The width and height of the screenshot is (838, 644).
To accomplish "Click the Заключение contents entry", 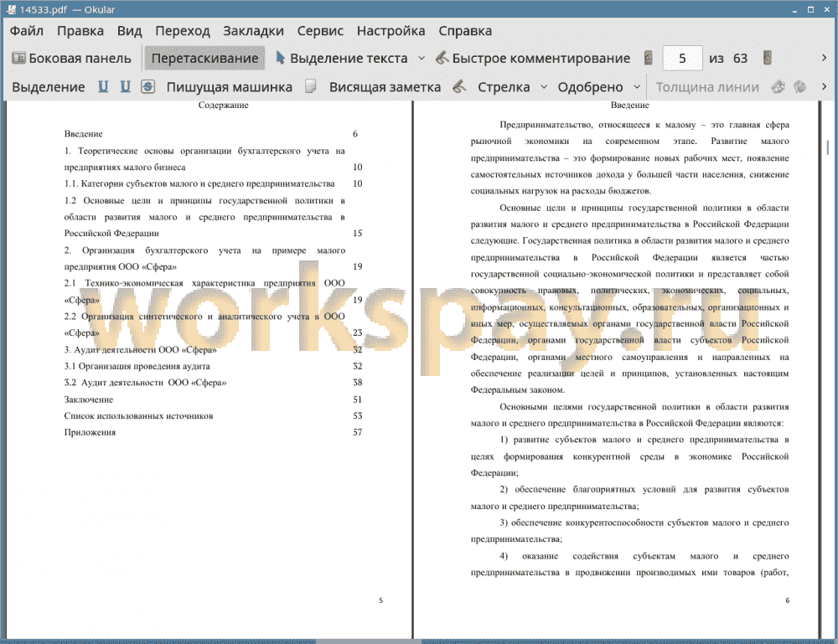I will (89, 399).
